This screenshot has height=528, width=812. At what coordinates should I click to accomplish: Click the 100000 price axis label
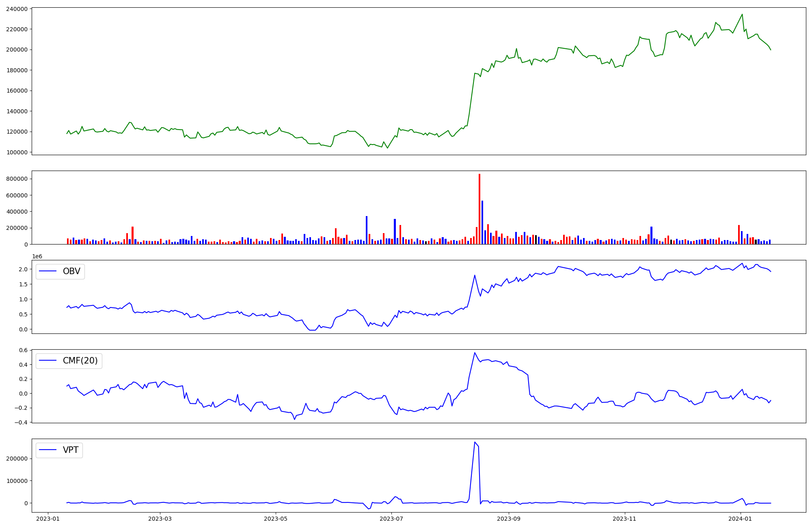[17, 152]
